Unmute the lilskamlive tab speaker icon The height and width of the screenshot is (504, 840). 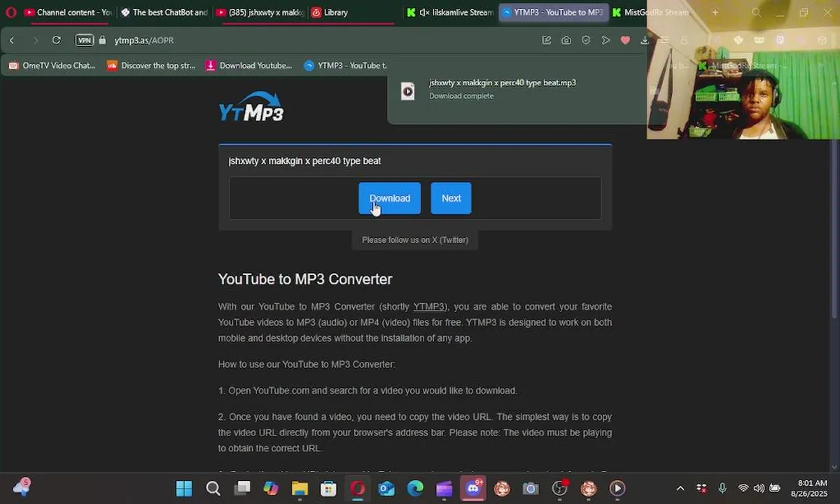point(424,13)
